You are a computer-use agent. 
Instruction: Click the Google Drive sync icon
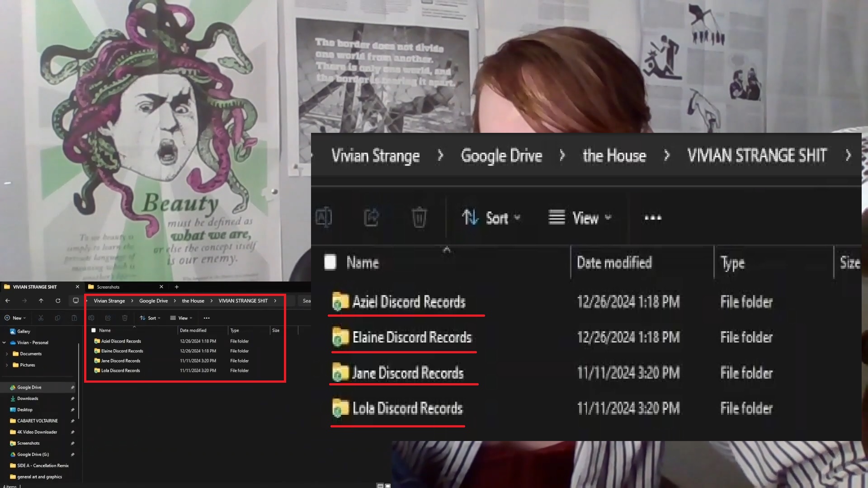(x=13, y=387)
